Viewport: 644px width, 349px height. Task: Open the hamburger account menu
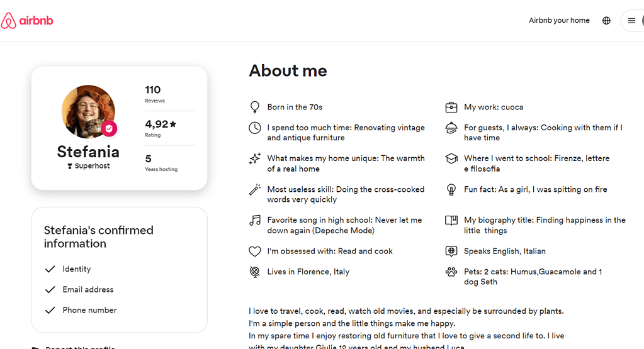(x=631, y=21)
